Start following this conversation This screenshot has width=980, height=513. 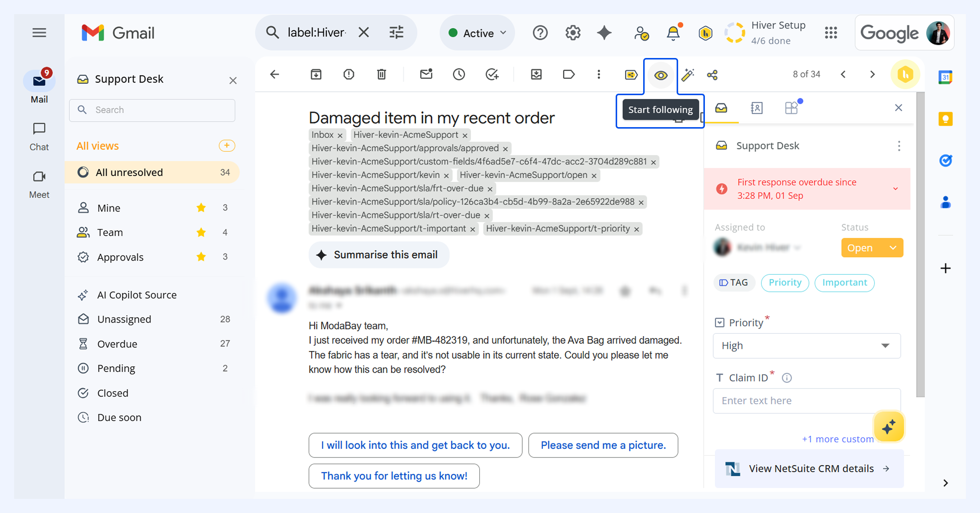coord(661,75)
